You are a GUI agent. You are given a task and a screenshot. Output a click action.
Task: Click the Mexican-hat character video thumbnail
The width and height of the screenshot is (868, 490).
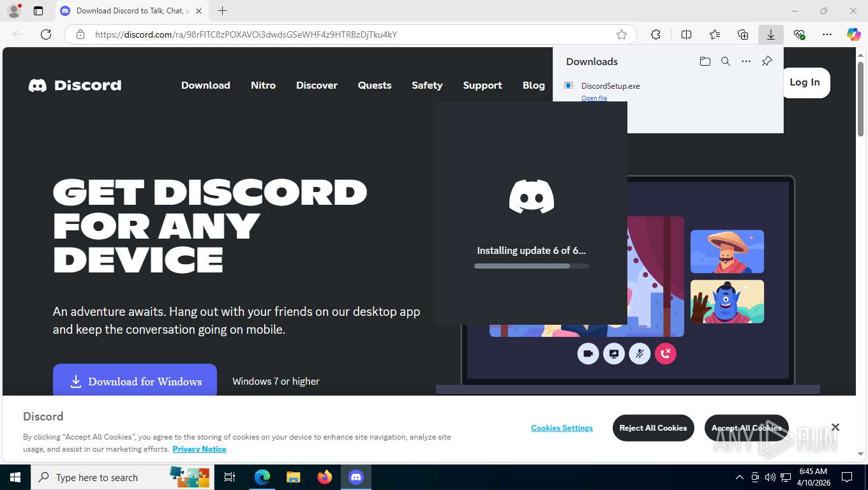[x=727, y=251]
